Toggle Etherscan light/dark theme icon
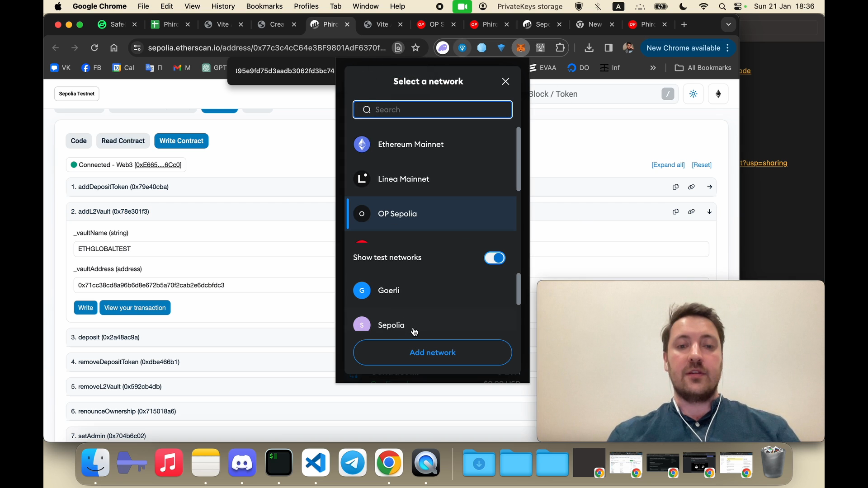Viewport: 868px width, 488px height. [693, 94]
